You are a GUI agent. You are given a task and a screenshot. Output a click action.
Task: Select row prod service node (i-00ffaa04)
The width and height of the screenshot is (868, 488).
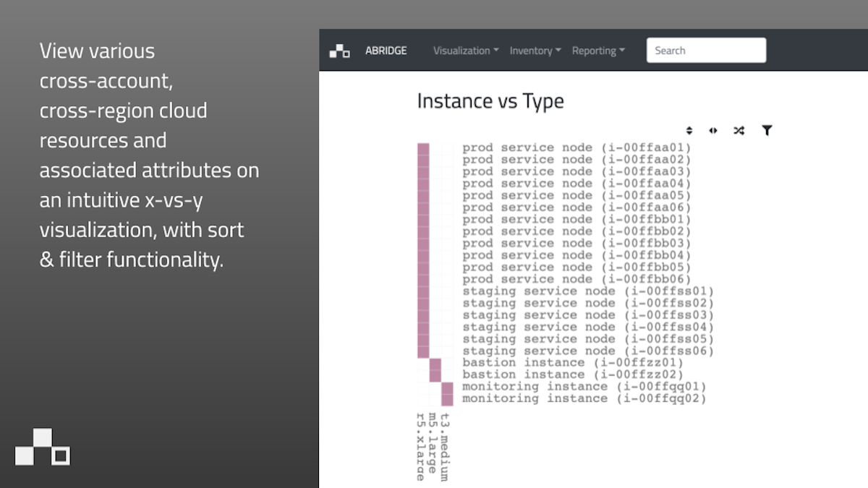point(576,184)
